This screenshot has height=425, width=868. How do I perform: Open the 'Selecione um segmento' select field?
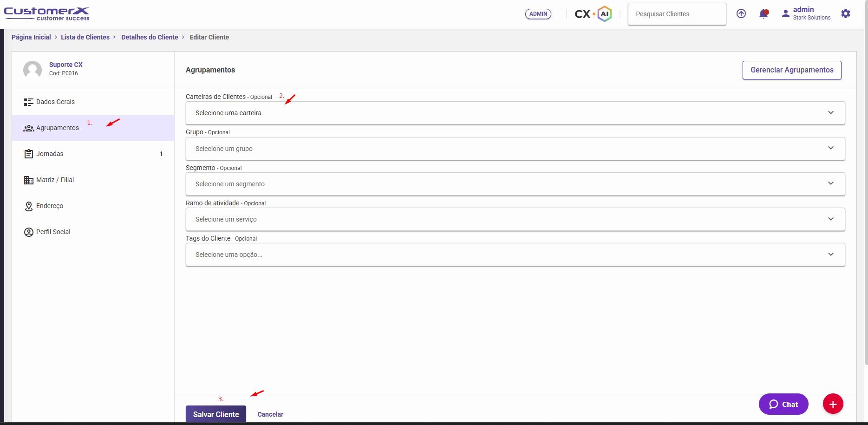[x=516, y=184]
